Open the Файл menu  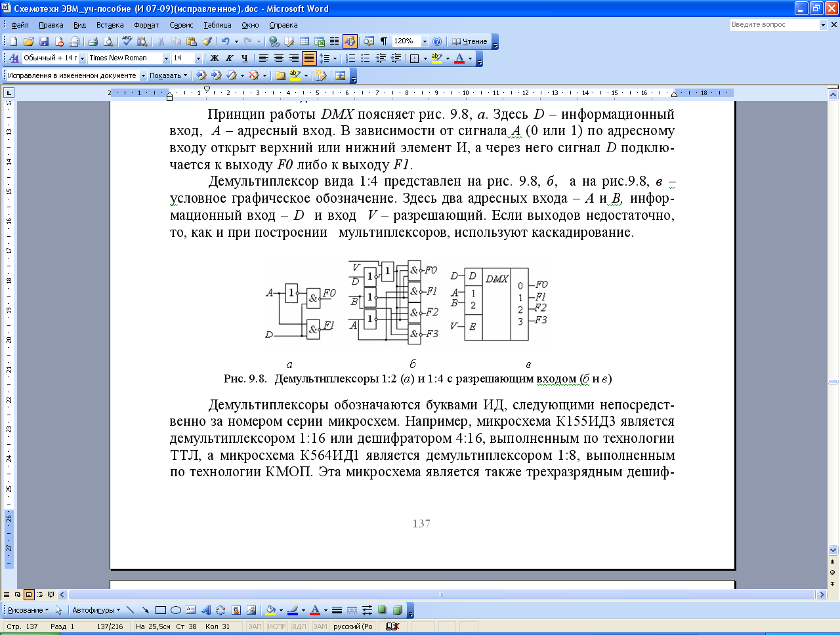(x=20, y=25)
